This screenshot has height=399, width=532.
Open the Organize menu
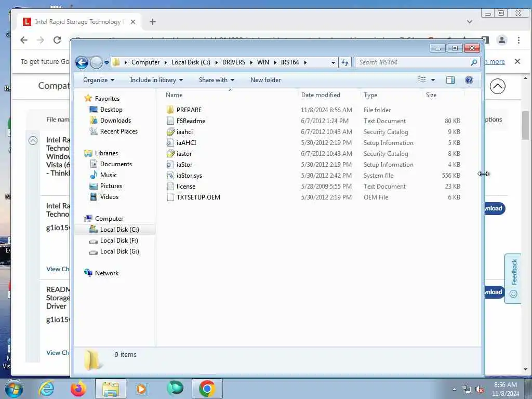pyautogui.click(x=98, y=80)
